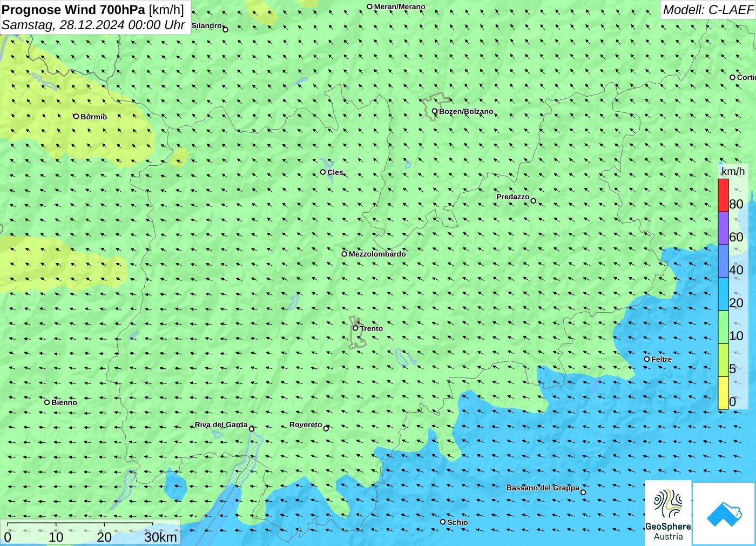
Task: Click the legend value 5
Action: [x=733, y=369]
